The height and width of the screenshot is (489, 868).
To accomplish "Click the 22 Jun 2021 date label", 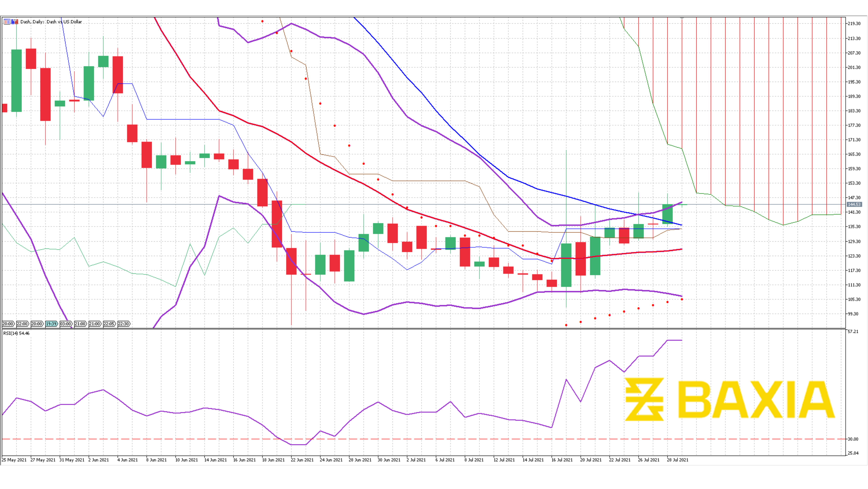I will point(302,460).
